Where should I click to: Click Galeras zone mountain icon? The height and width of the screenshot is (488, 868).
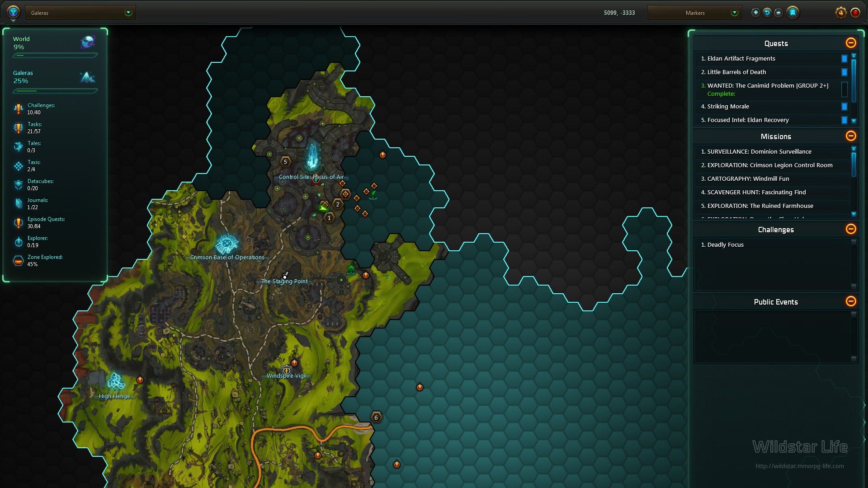click(x=88, y=77)
